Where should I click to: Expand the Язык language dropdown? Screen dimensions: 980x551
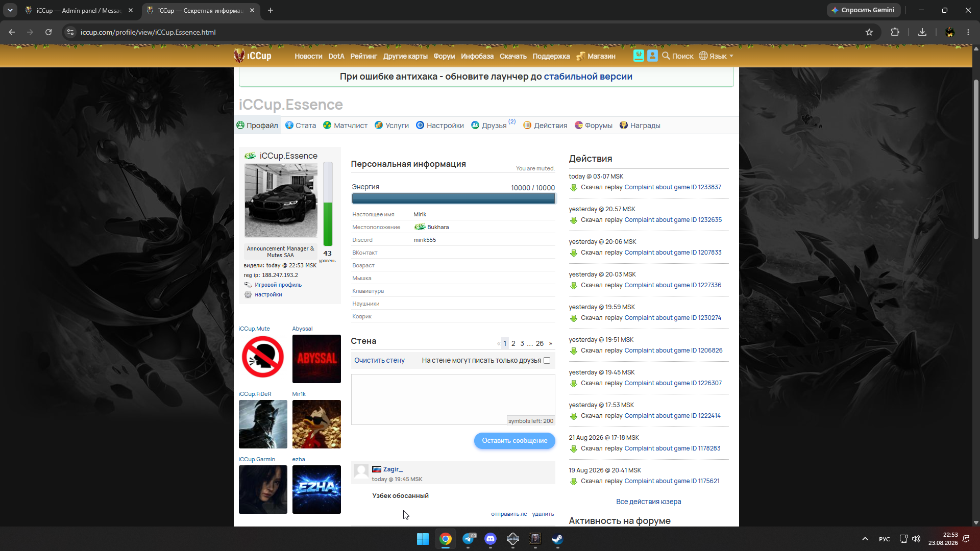click(716, 56)
